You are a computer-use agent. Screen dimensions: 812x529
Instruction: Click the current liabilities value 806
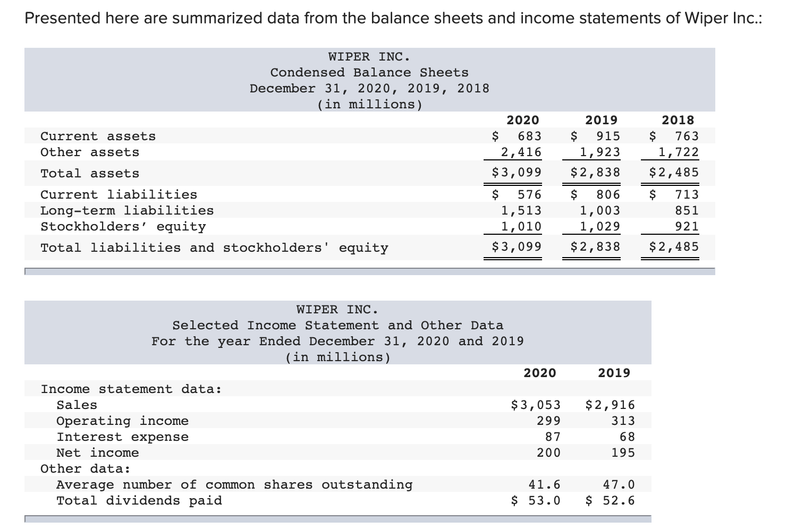click(608, 195)
